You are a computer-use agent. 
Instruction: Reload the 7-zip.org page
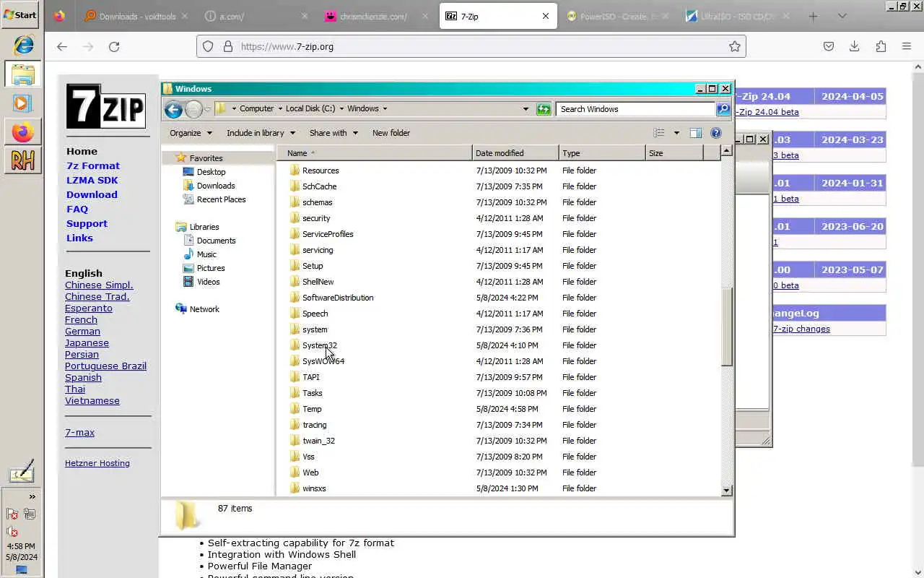[x=114, y=46]
